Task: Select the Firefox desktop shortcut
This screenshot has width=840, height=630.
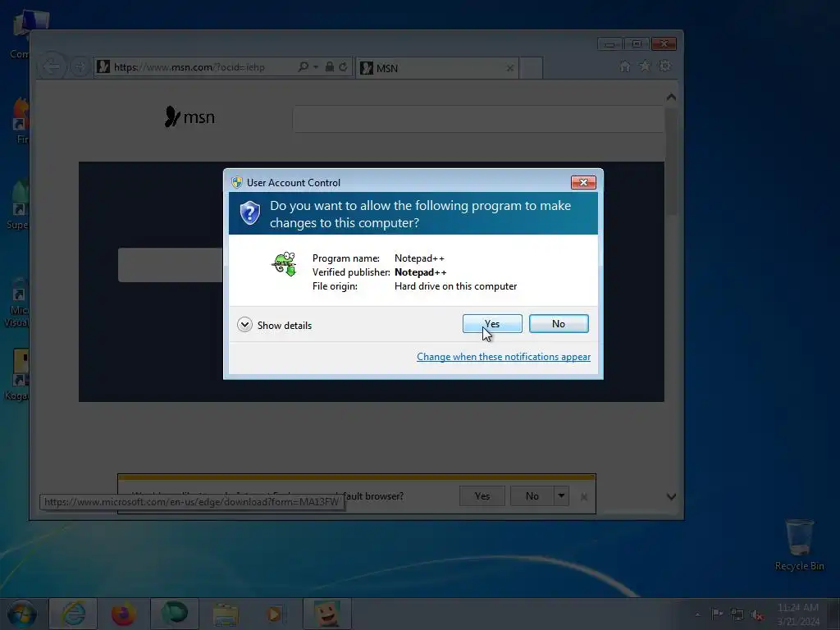Action: (20, 121)
